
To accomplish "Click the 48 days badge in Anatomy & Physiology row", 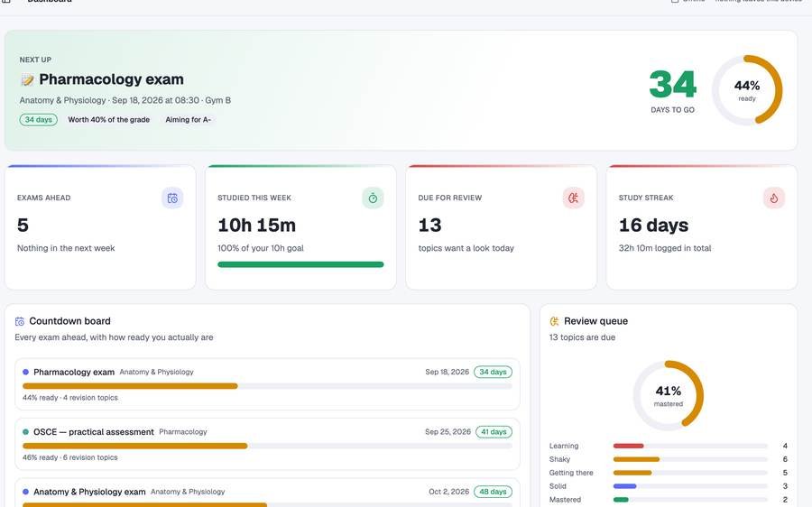I will coord(493,492).
